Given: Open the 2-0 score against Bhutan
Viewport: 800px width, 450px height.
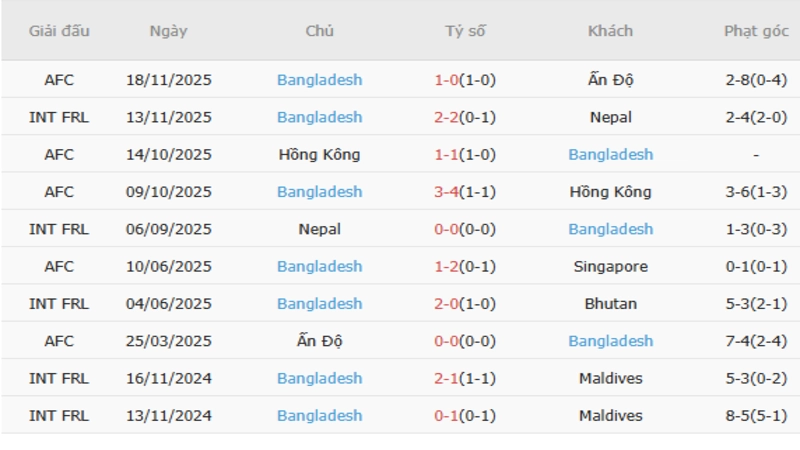Looking at the screenshot, I should (446, 304).
